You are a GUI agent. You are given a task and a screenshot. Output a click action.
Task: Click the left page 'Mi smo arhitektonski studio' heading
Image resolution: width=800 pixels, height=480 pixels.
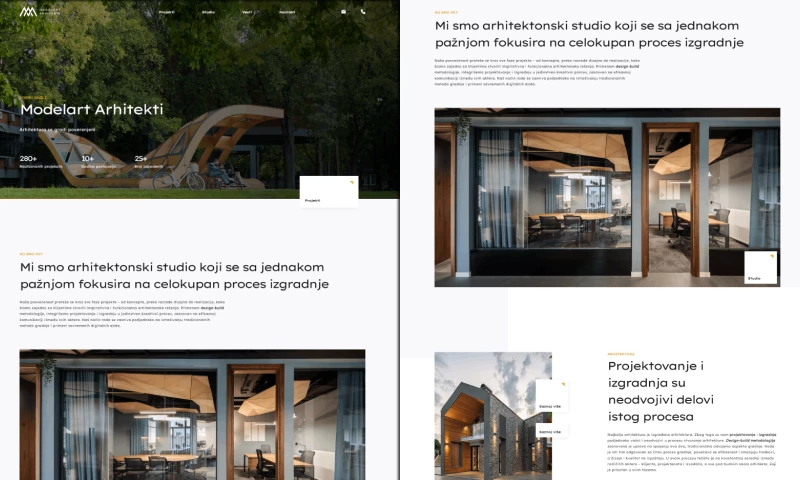point(174,275)
